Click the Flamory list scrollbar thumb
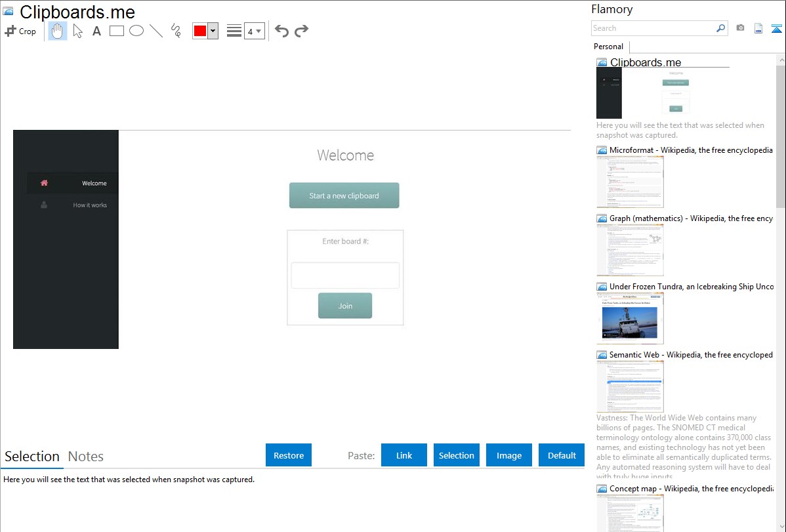This screenshot has width=786, height=532. (x=781, y=136)
